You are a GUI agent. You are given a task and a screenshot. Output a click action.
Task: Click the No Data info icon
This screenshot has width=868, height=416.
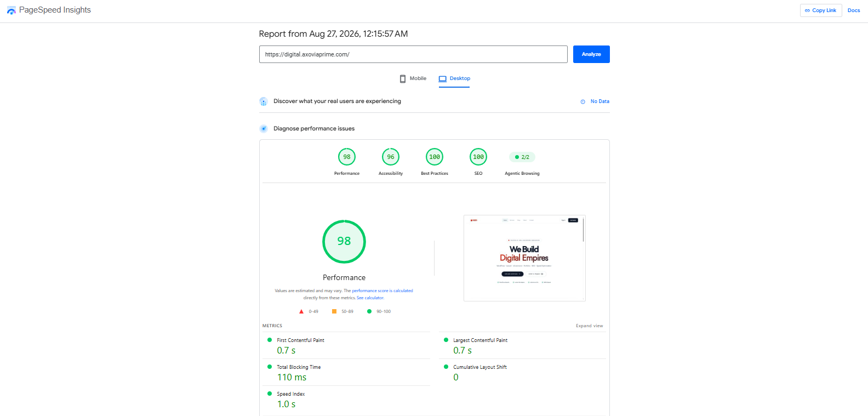click(583, 101)
